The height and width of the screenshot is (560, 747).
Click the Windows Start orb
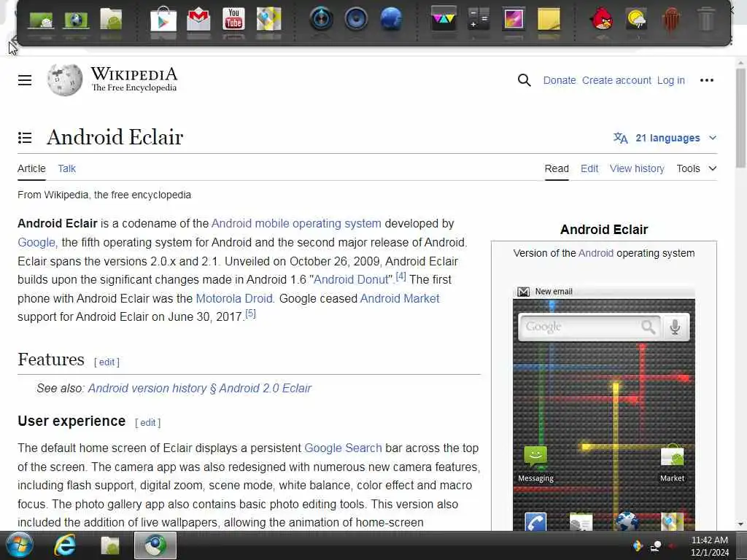click(19, 545)
